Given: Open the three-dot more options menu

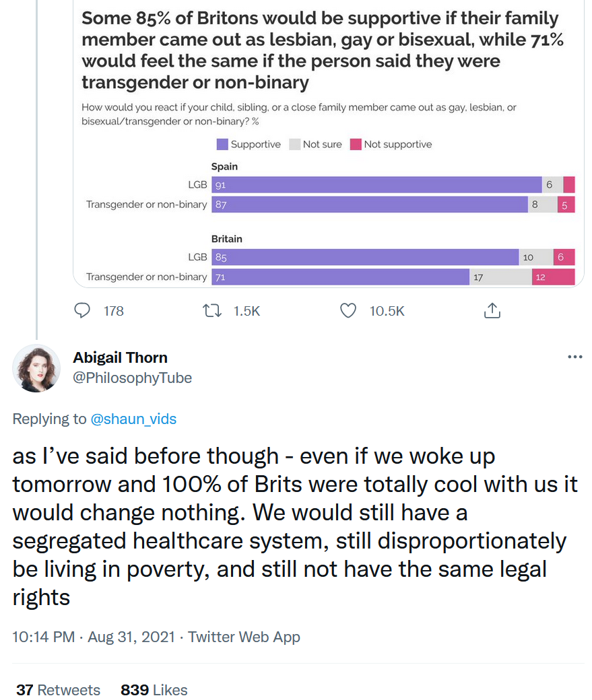Looking at the screenshot, I should point(574,357).
